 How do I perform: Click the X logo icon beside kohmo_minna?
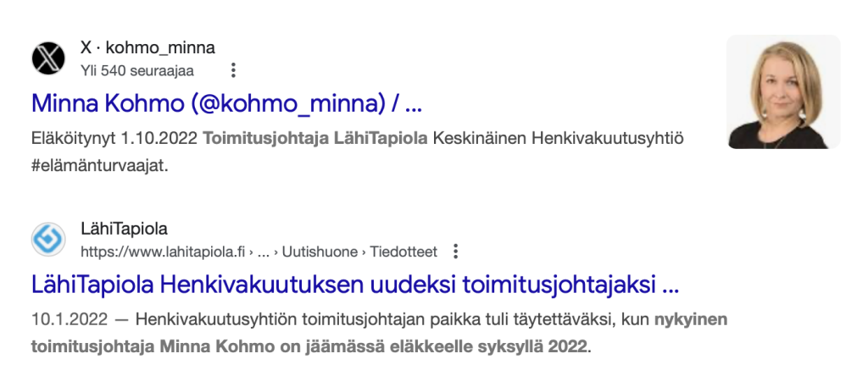click(48, 58)
